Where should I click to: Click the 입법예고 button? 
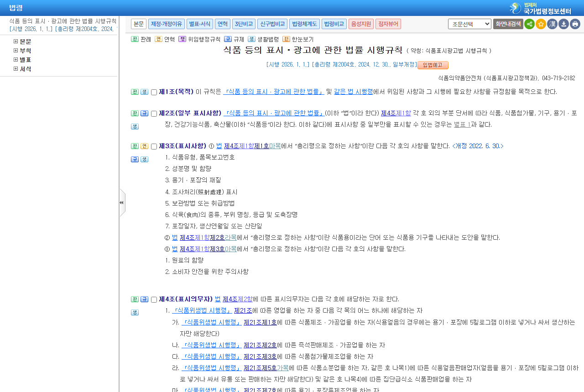tap(433, 65)
